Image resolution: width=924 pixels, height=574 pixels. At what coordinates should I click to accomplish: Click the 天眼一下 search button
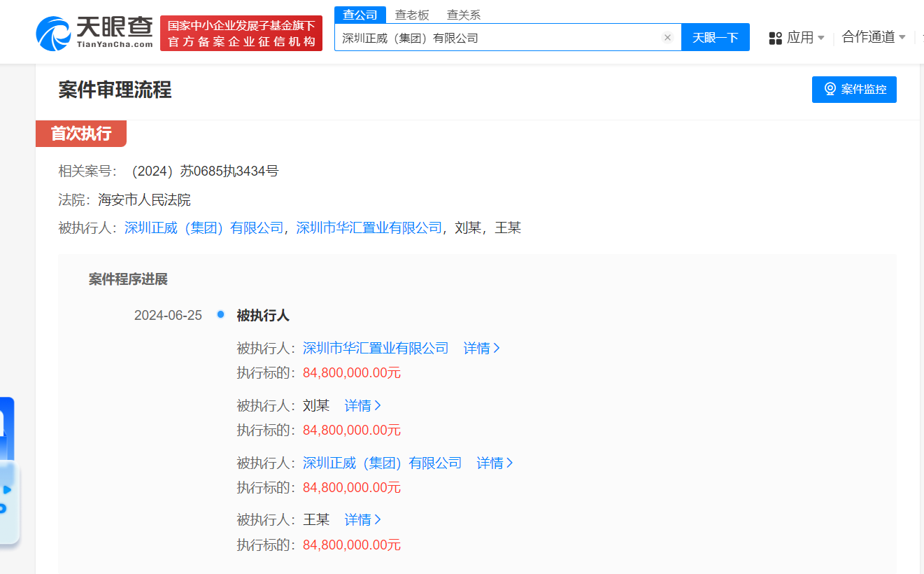coord(716,37)
